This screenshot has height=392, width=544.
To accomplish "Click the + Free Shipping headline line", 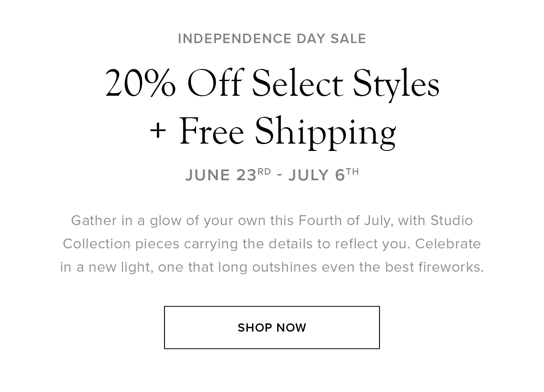I will 272,132.
